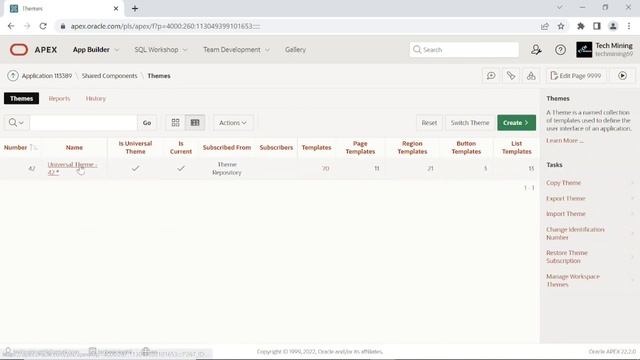Open Chrome three-dot menu
Viewport: 640px width, 360px height.
point(629,26)
